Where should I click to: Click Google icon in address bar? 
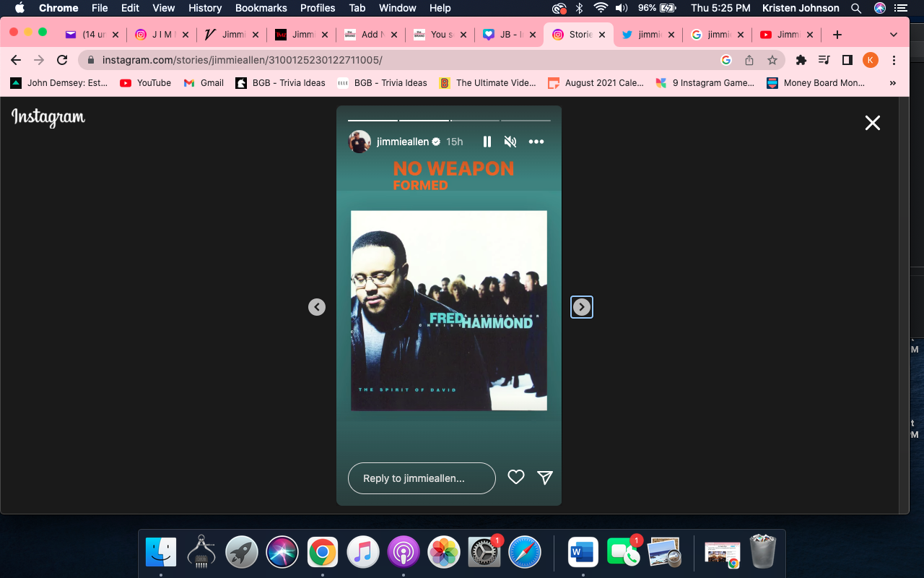point(726,60)
